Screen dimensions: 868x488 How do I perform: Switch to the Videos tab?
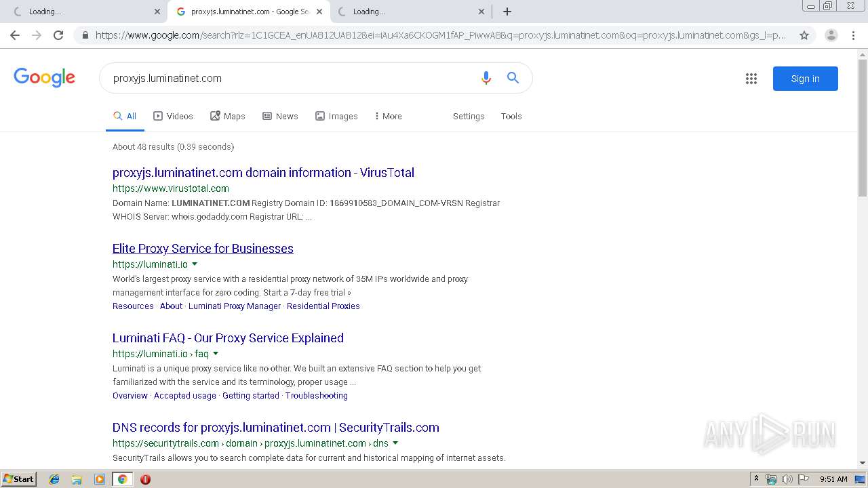point(173,116)
